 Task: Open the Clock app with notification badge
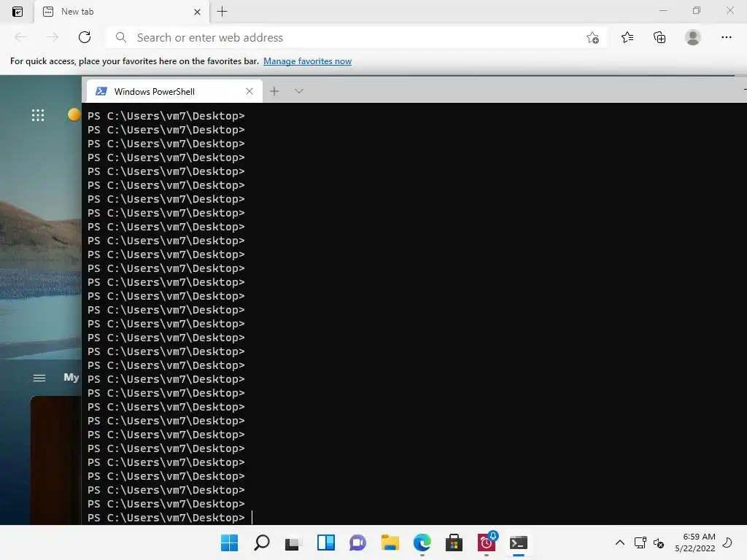click(487, 542)
